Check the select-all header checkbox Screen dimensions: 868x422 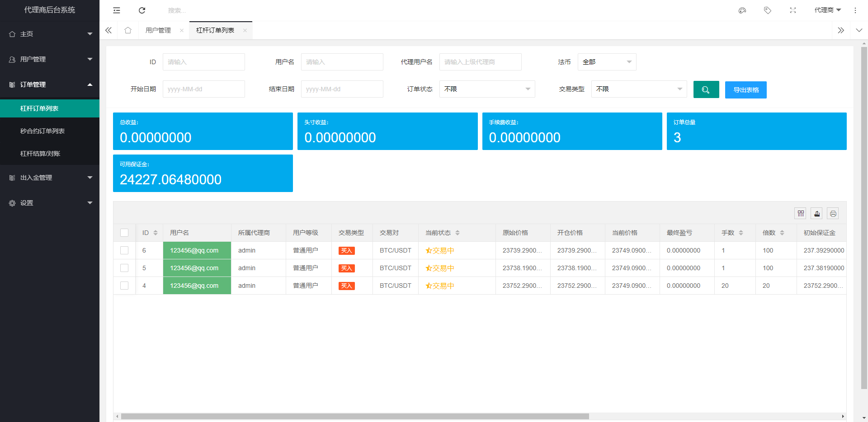pos(124,233)
